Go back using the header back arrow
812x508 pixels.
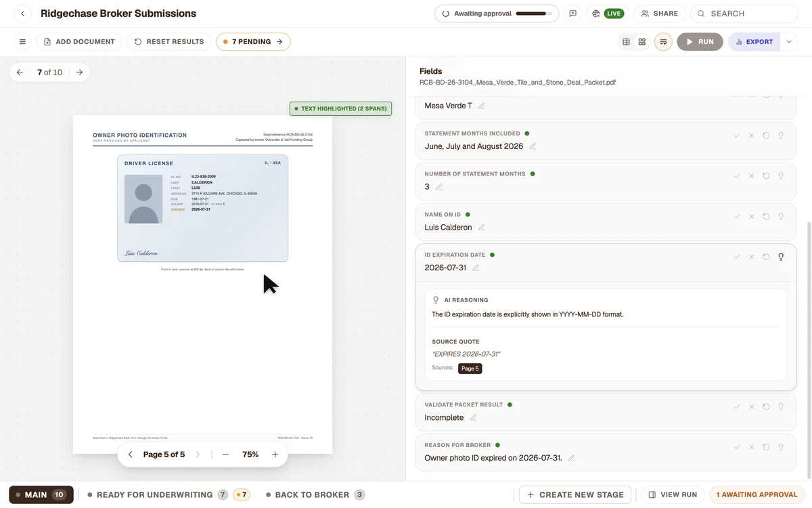tap(22, 14)
